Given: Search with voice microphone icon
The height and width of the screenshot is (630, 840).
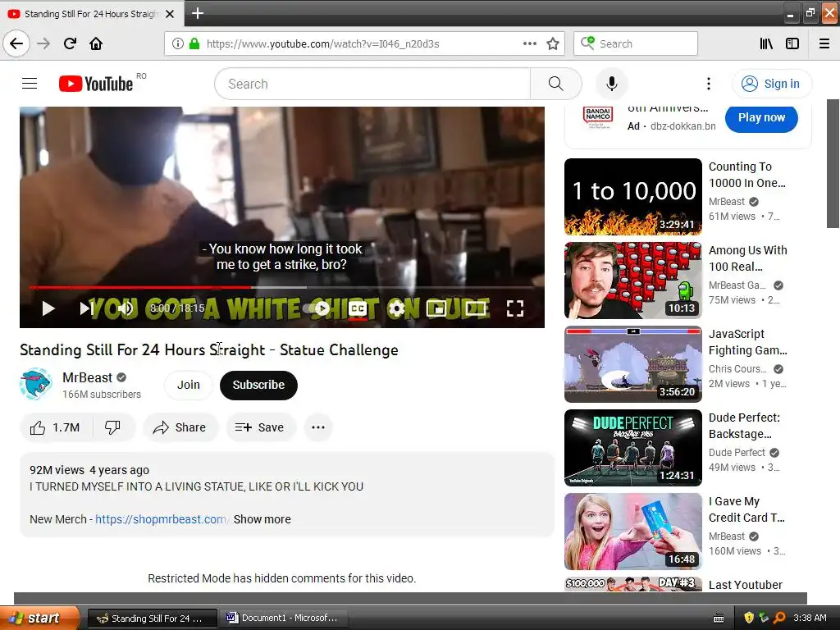Looking at the screenshot, I should (x=611, y=84).
